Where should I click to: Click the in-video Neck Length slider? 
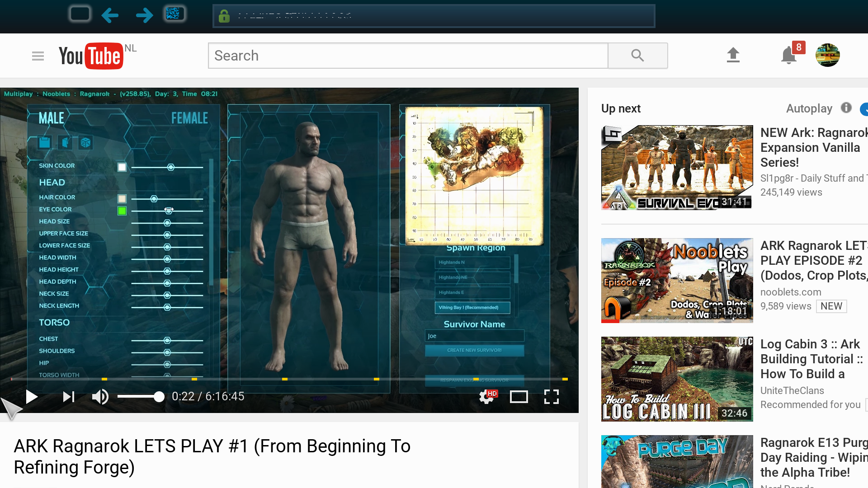click(167, 307)
